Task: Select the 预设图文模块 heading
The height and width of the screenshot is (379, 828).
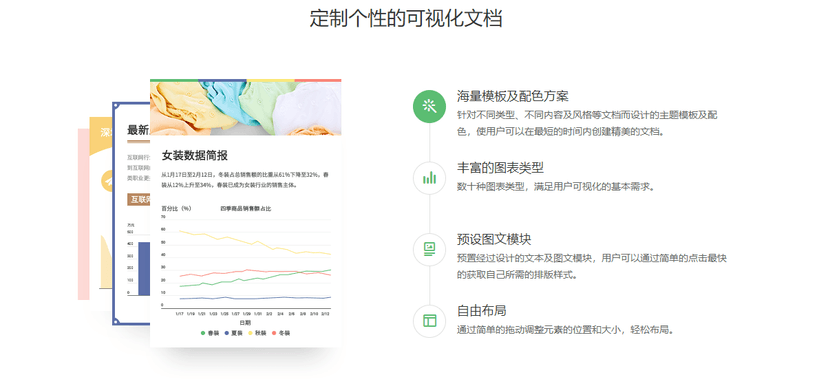Action: [494, 239]
